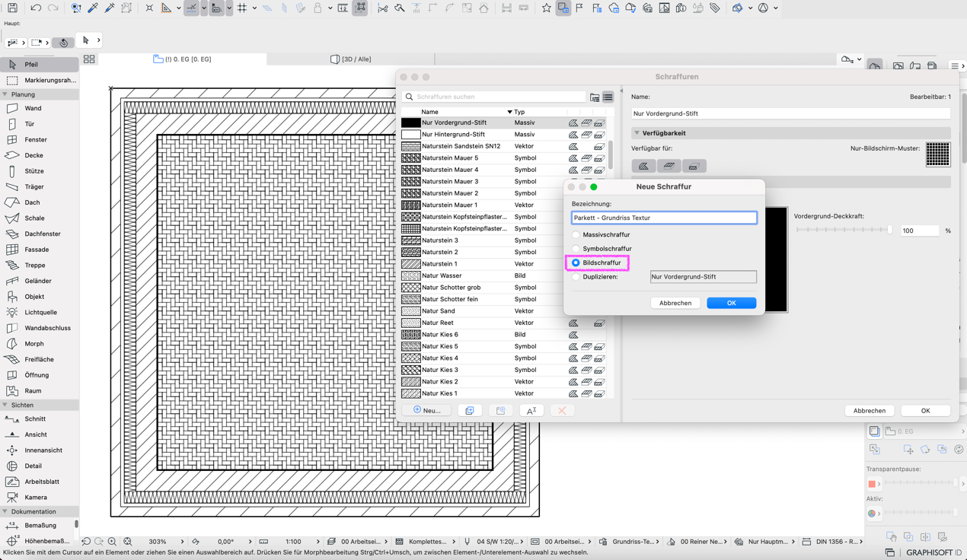The width and height of the screenshot is (967, 560).
Task: Select the Kamera tool
Action: tap(40, 497)
